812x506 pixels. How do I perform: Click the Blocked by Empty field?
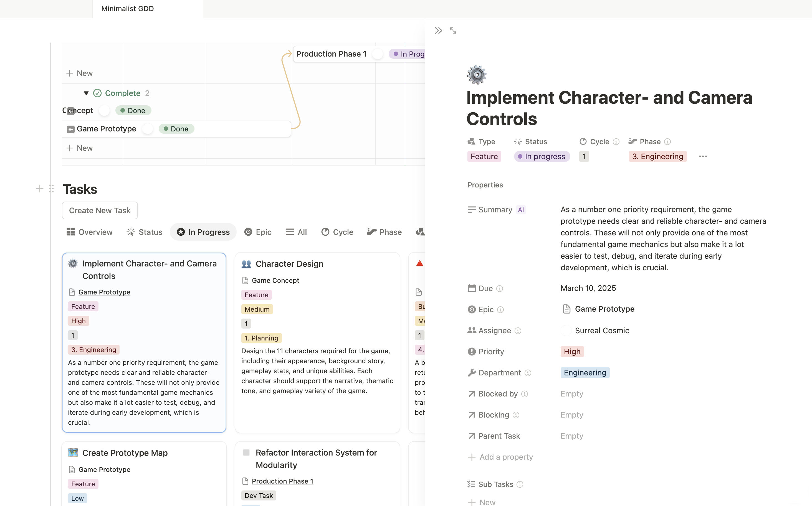tap(571, 394)
